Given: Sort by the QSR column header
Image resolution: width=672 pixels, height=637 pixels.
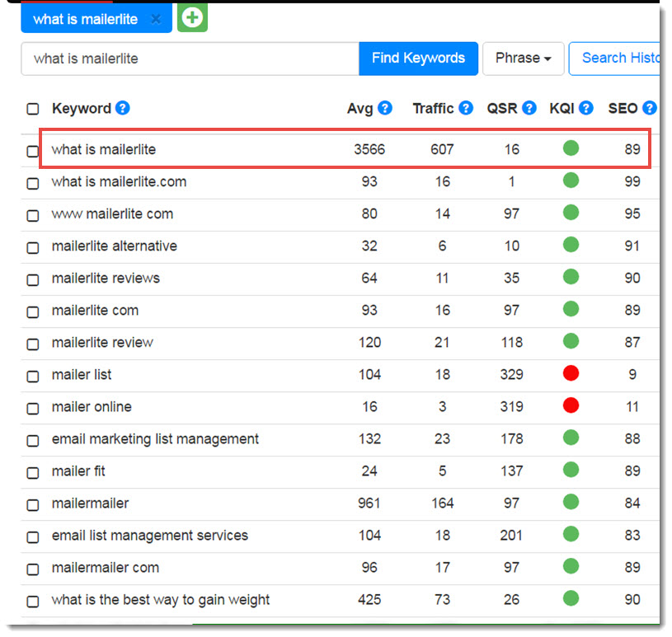Looking at the screenshot, I should coord(502,109).
